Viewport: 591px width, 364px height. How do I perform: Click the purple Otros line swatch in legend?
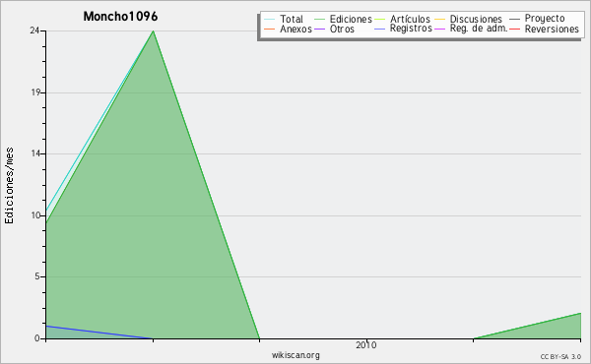pyautogui.click(x=319, y=29)
